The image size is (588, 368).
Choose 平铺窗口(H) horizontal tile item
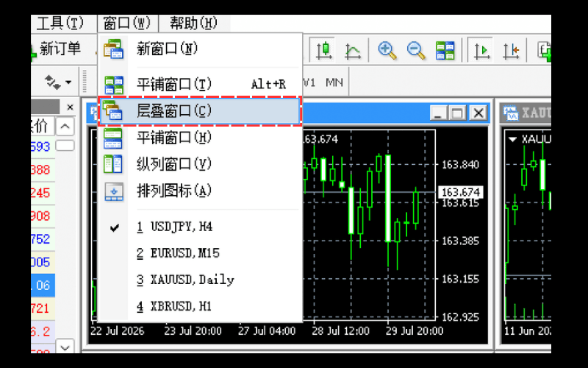pos(200,138)
